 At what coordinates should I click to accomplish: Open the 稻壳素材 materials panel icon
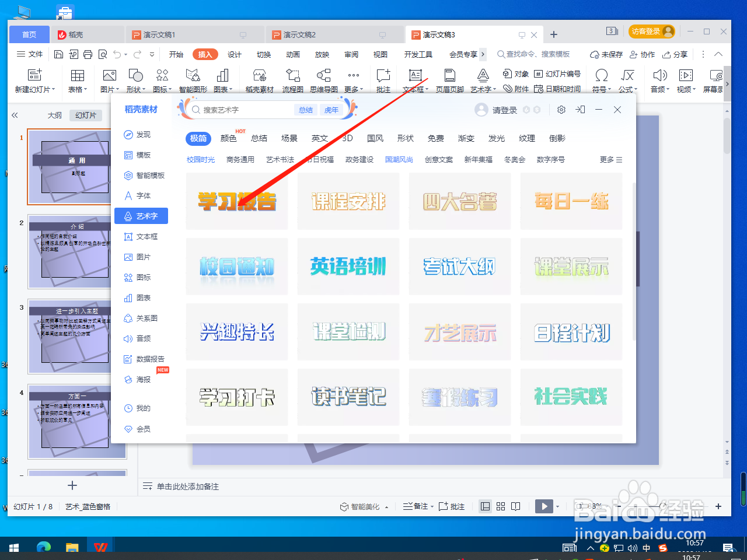point(260,80)
